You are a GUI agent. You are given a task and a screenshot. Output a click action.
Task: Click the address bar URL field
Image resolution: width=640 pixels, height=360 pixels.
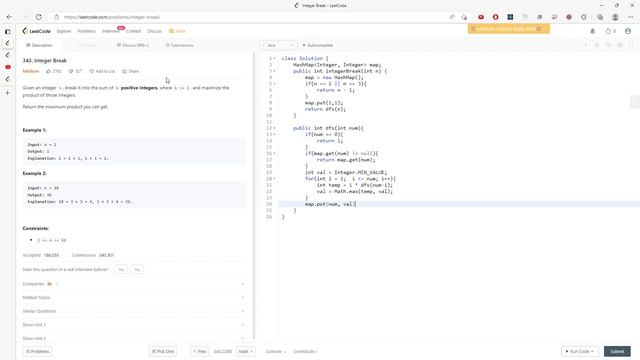pos(253,17)
